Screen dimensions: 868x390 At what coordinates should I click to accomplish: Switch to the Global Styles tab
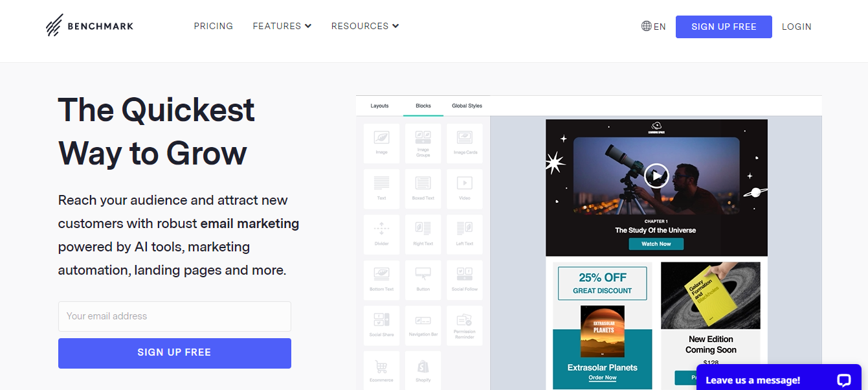click(467, 106)
